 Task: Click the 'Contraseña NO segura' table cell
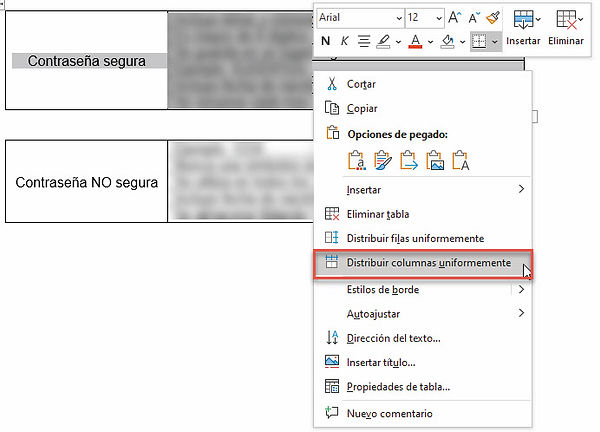(x=86, y=182)
